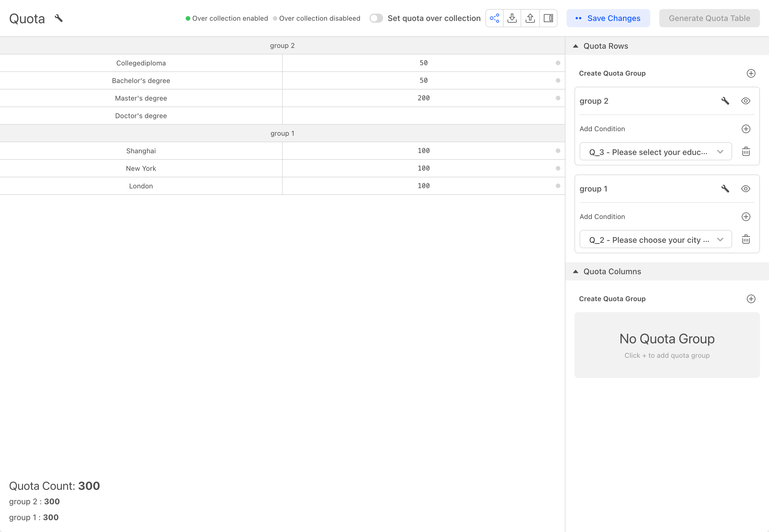Viewport: 769px width, 532px height.
Task: Click the download icon in the toolbar
Action: tap(512, 18)
